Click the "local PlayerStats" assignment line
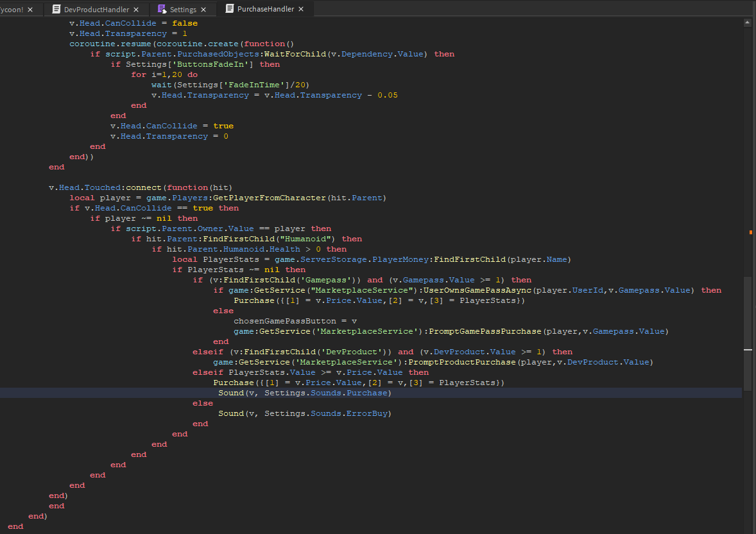The image size is (756, 534). 372,259
